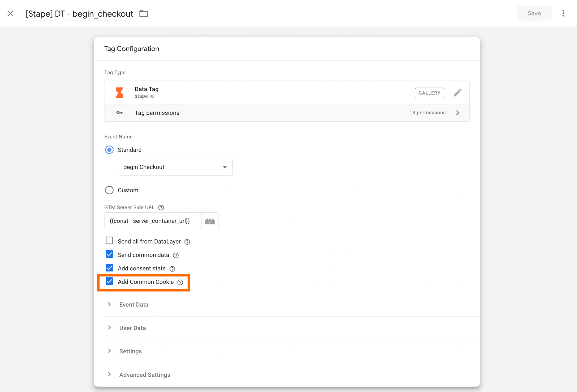Select the Standard event name radio button
The height and width of the screenshot is (392, 577).
point(109,150)
